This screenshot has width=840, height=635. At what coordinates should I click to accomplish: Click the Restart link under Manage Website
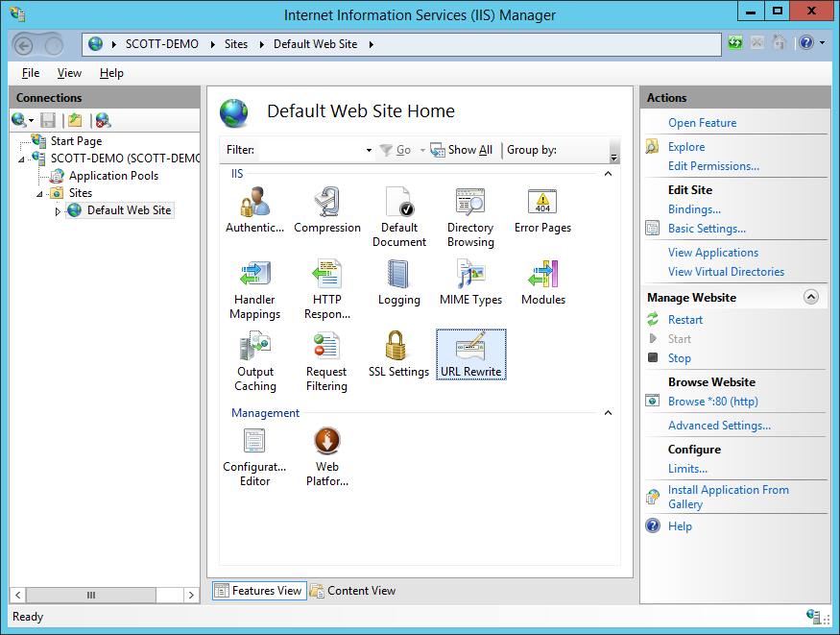pyautogui.click(x=684, y=319)
